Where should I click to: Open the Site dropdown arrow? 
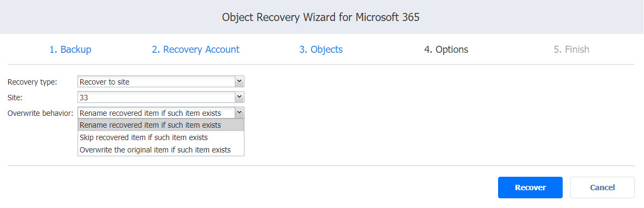240,97
